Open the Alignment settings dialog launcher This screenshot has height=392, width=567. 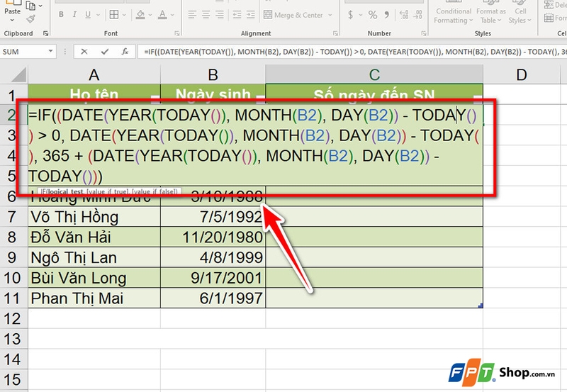[x=335, y=33]
